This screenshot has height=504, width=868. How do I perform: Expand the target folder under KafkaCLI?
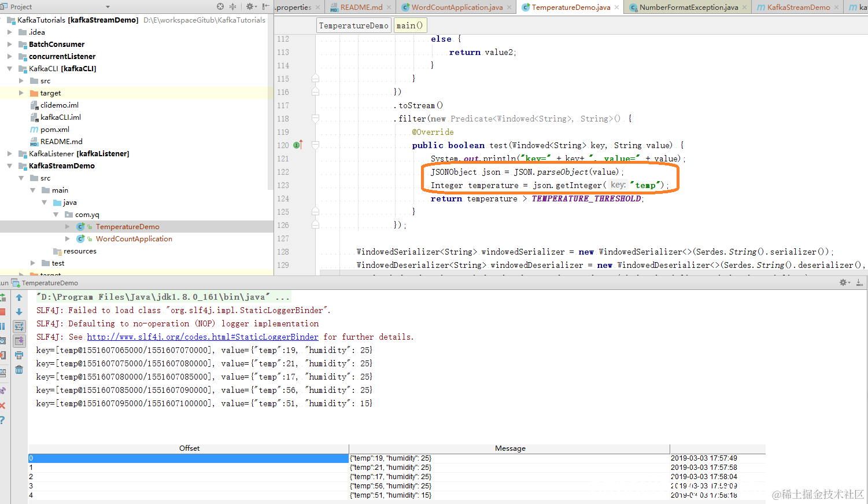coord(21,93)
